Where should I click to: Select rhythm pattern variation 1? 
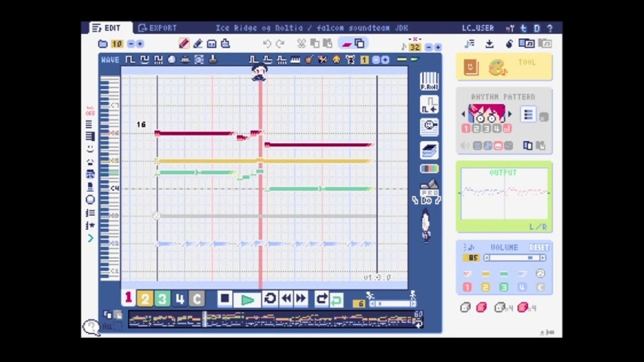[466, 129]
